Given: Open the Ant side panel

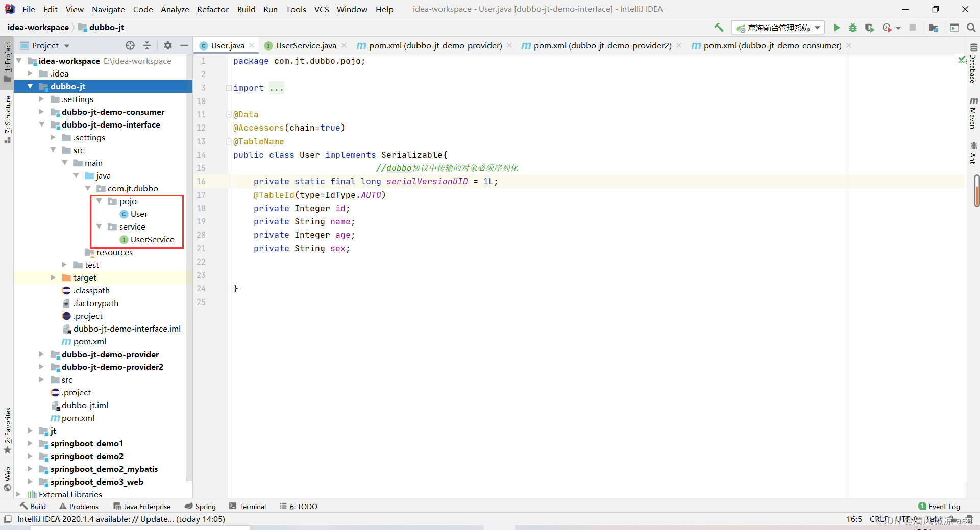Looking at the screenshot, I should (x=973, y=153).
